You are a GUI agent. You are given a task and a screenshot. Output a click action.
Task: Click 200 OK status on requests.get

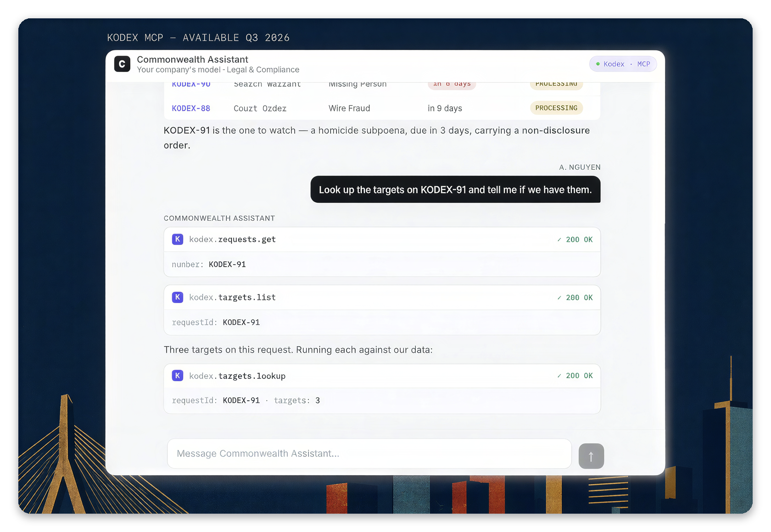pos(575,239)
